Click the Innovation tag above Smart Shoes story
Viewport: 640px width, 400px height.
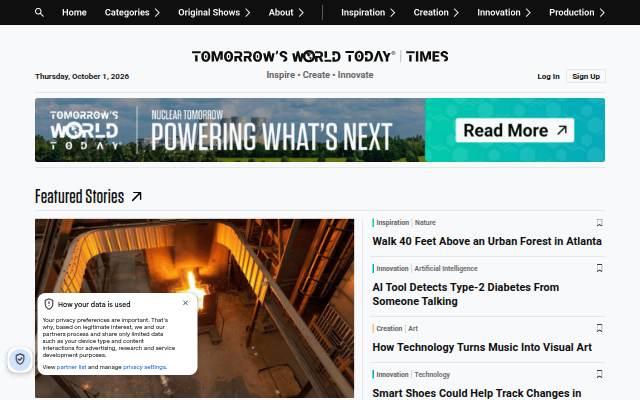click(392, 374)
